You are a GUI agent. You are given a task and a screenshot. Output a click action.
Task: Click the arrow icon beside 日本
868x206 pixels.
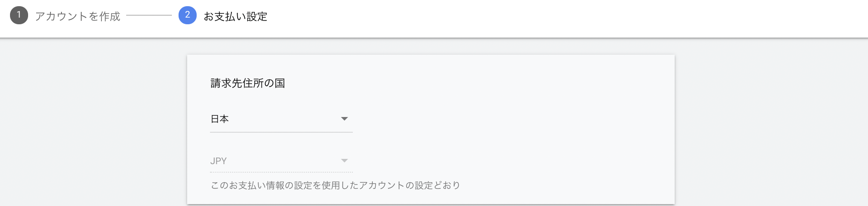tap(344, 119)
